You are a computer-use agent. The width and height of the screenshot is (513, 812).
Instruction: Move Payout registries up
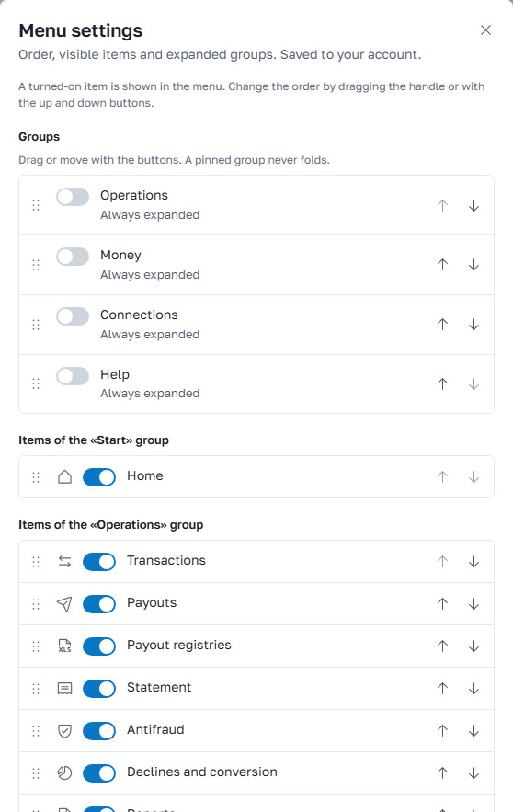pyautogui.click(x=442, y=646)
